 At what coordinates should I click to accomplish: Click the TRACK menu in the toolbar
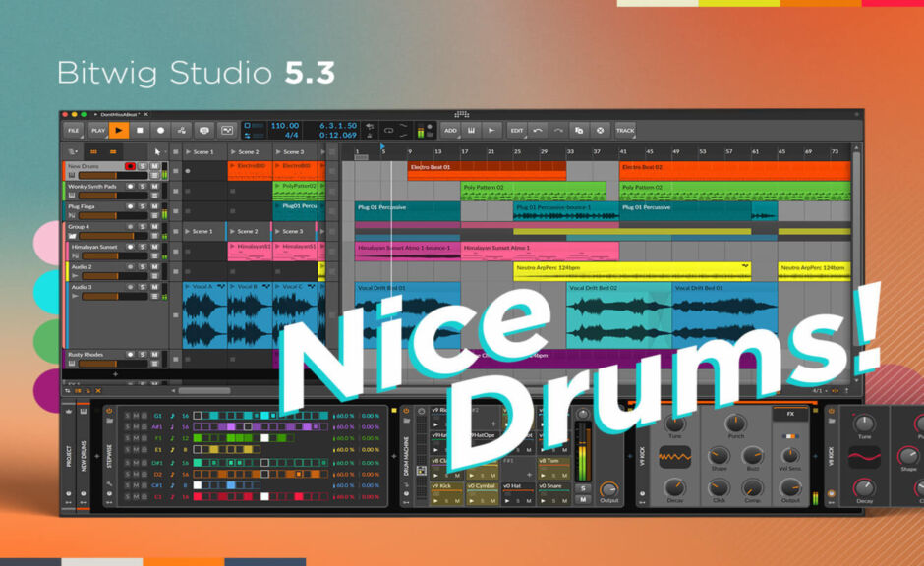point(626,129)
